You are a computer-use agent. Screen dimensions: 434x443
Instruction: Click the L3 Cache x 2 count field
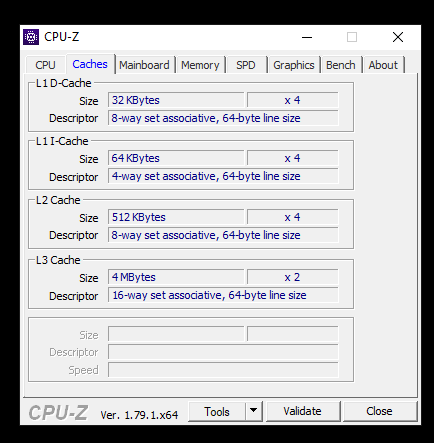(x=292, y=277)
